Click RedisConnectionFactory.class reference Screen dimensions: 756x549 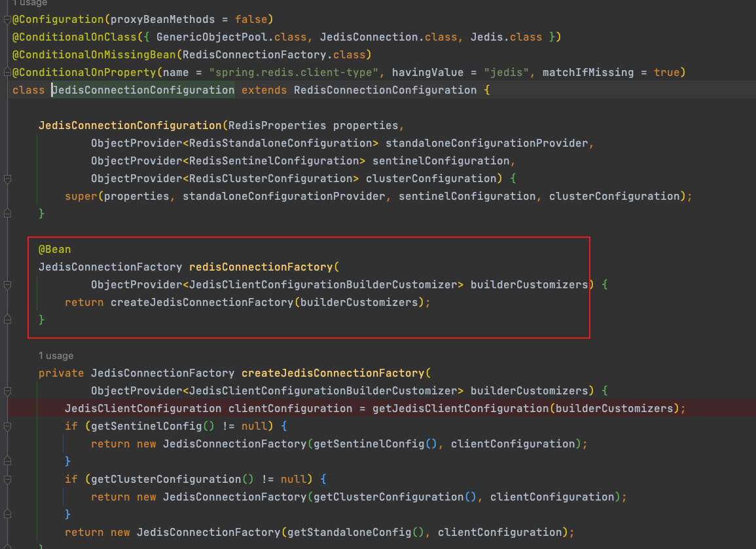point(274,55)
